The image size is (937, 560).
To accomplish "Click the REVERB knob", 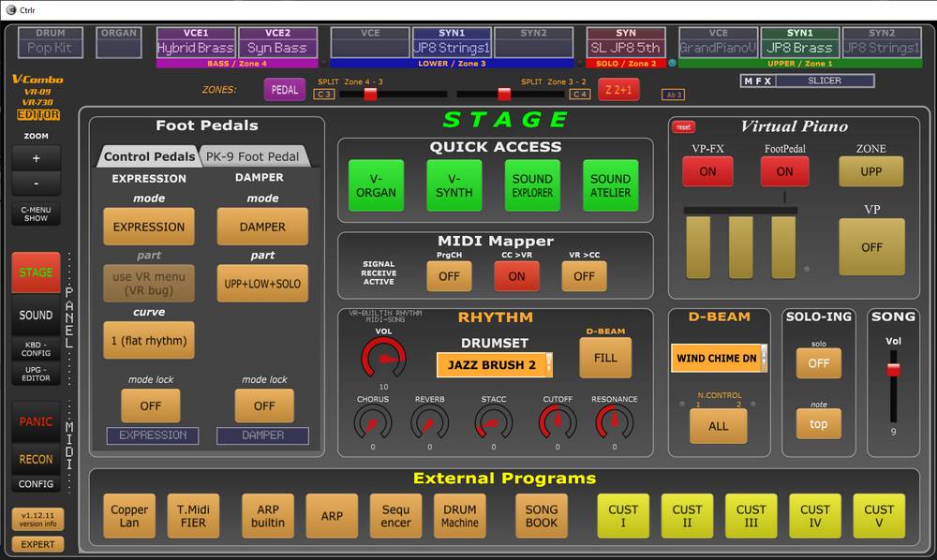I will click(x=430, y=423).
